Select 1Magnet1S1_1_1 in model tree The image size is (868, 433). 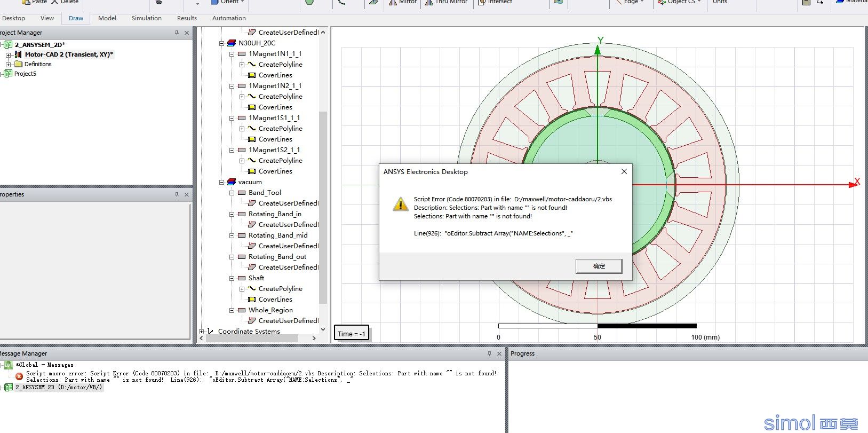click(x=274, y=118)
